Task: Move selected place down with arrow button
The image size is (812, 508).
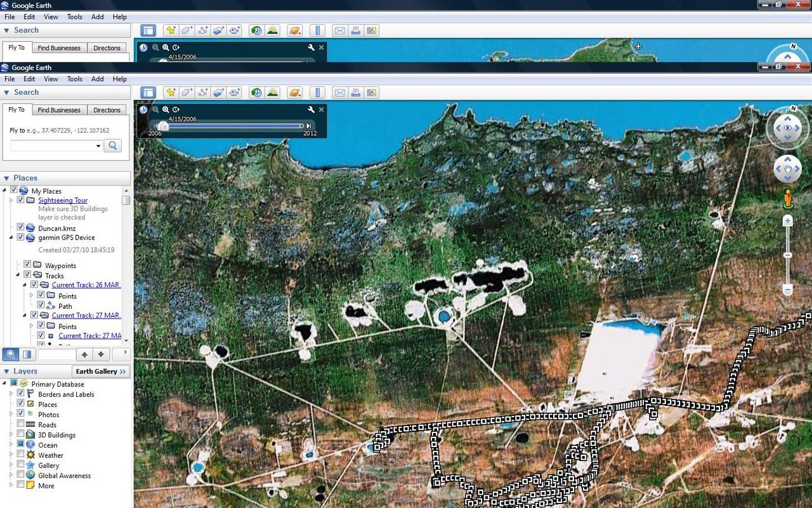Action: (x=101, y=354)
